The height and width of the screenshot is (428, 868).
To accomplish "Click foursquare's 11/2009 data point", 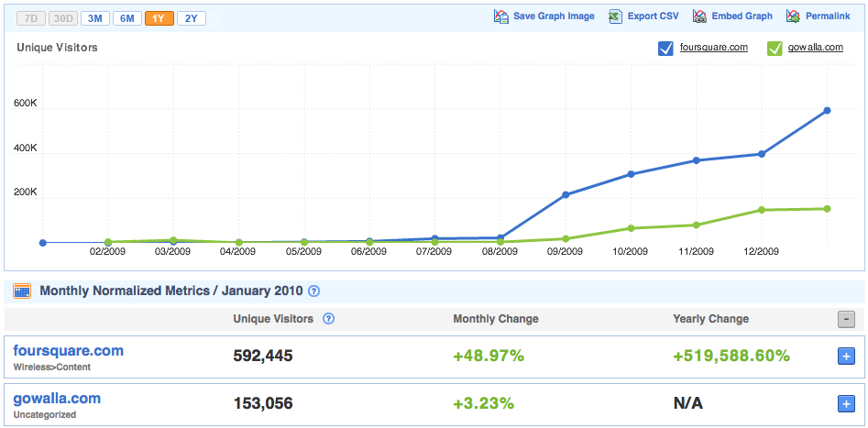I will coord(696,160).
